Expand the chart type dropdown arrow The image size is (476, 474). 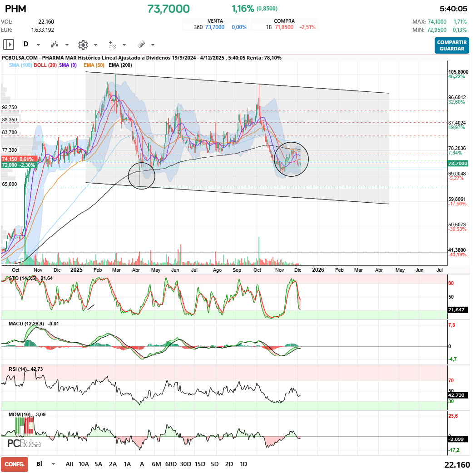click(x=67, y=45)
